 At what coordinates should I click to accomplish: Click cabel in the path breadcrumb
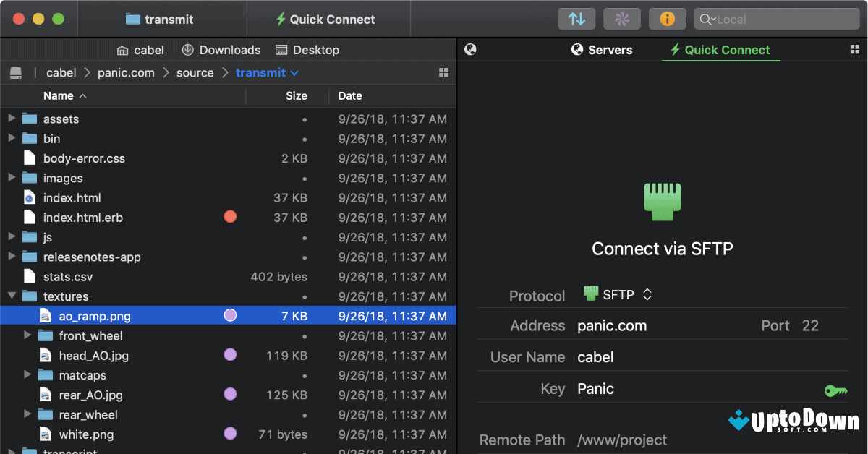(x=61, y=72)
